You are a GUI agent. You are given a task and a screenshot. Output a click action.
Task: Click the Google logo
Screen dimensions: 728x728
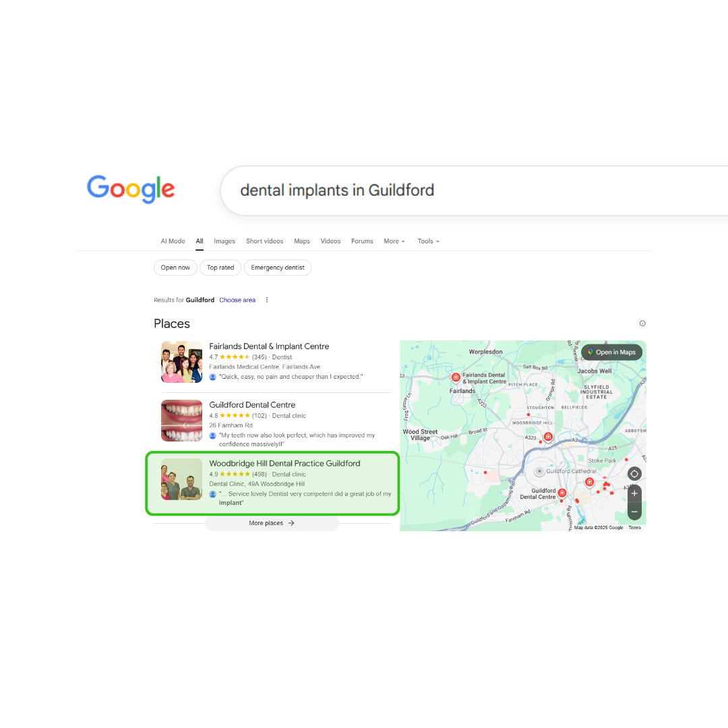click(x=131, y=189)
